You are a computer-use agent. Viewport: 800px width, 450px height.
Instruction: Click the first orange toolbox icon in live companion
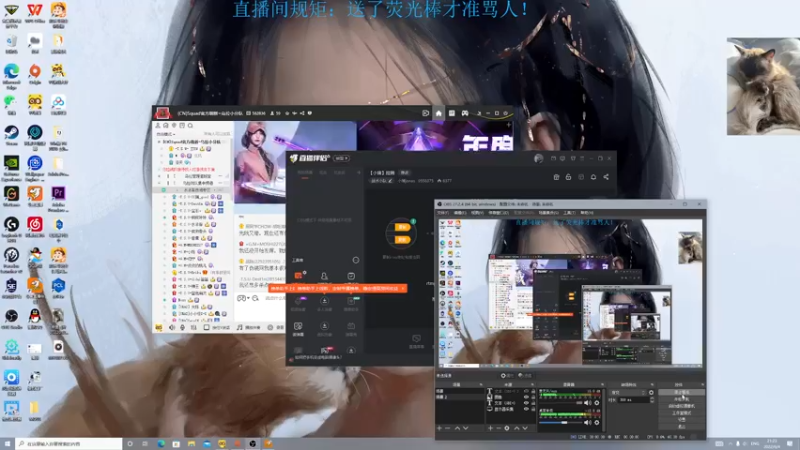point(298,276)
